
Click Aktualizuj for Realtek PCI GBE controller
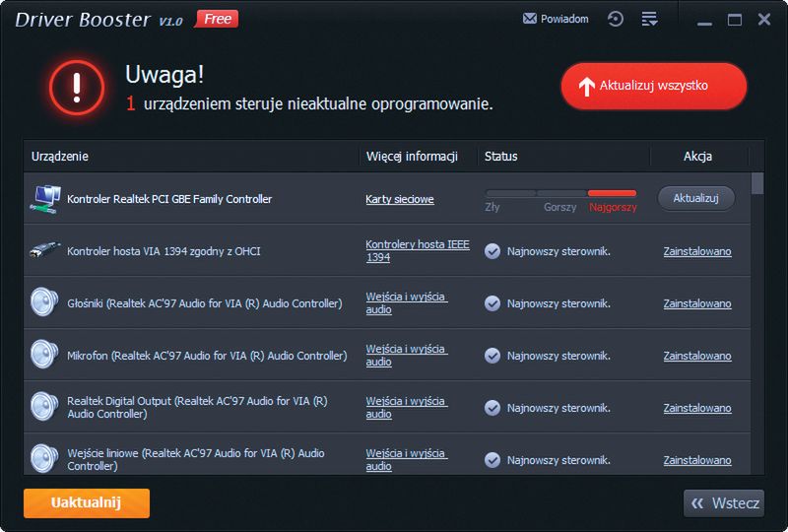(696, 199)
